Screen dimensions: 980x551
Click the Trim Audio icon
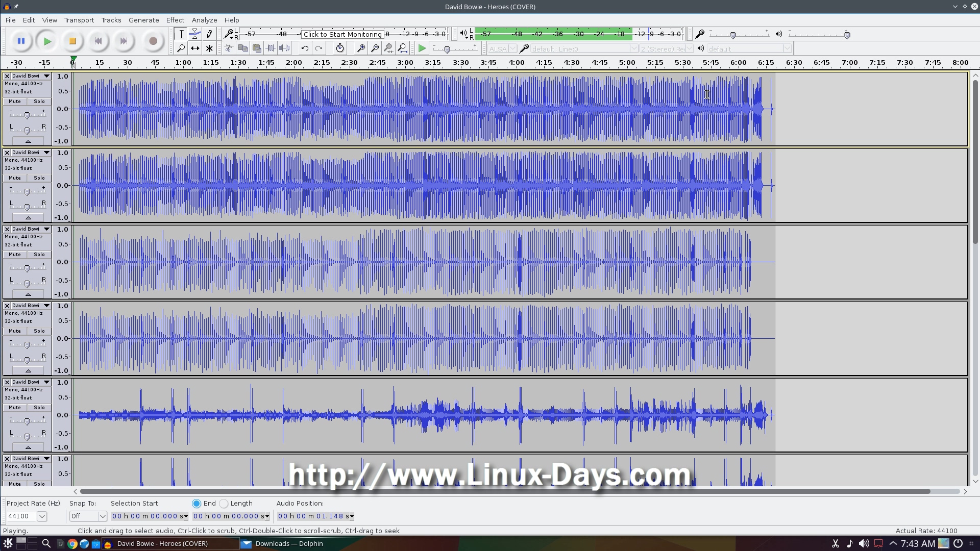271,48
